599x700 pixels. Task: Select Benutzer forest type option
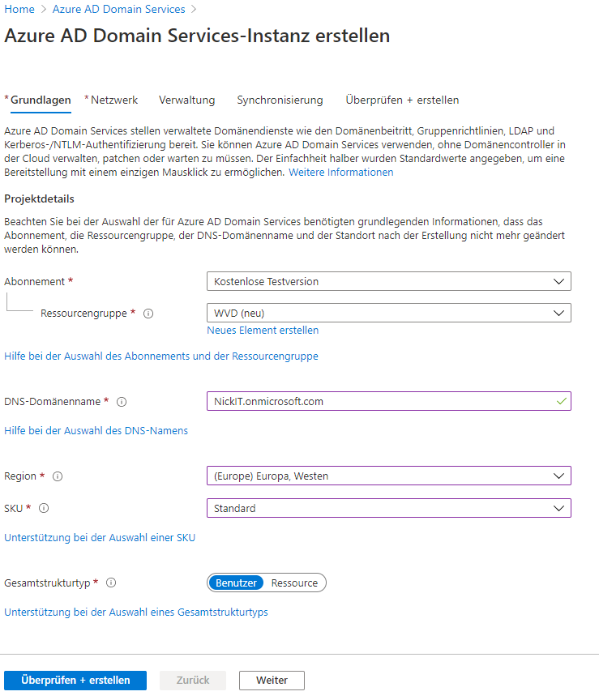(x=236, y=583)
